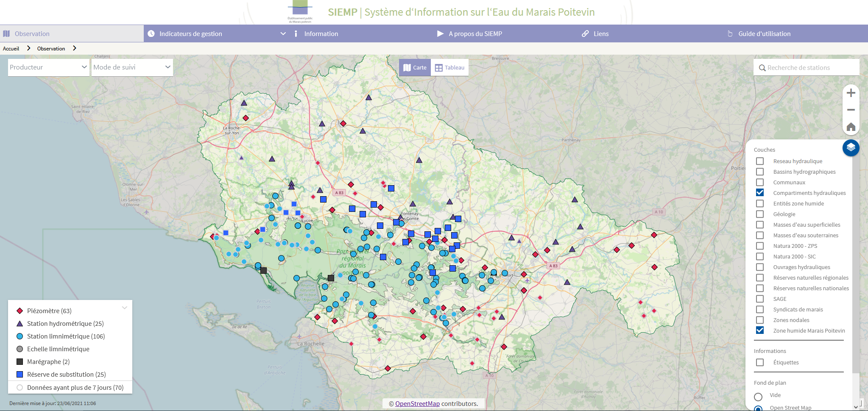Check Natura 2000 - ZPS layer
This screenshot has width=868, height=411.
(760, 246)
